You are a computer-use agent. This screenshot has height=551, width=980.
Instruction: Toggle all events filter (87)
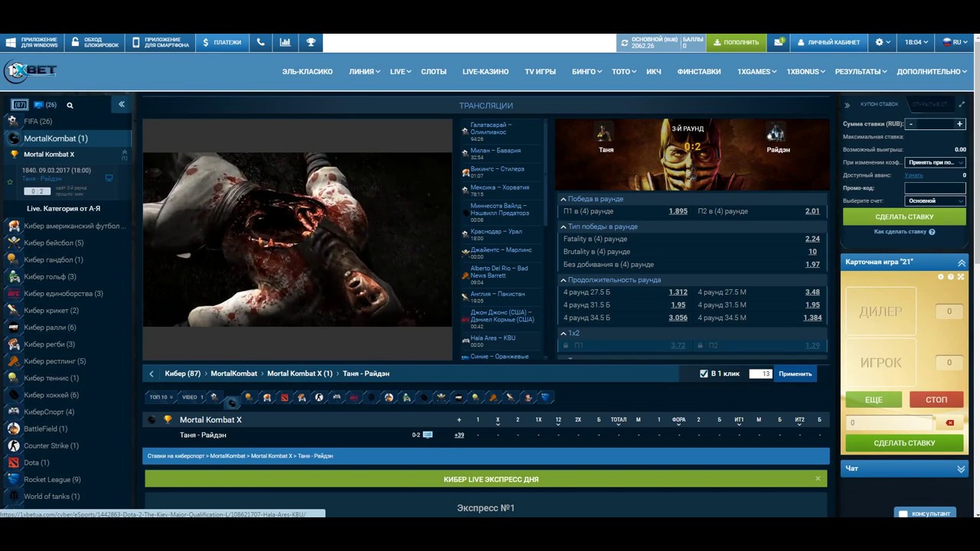tap(20, 105)
